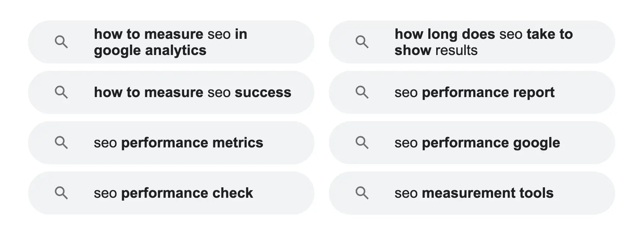Select the 'seo performance report' suggestion text
Screen dimensions: 644x233
click(x=474, y=92)
